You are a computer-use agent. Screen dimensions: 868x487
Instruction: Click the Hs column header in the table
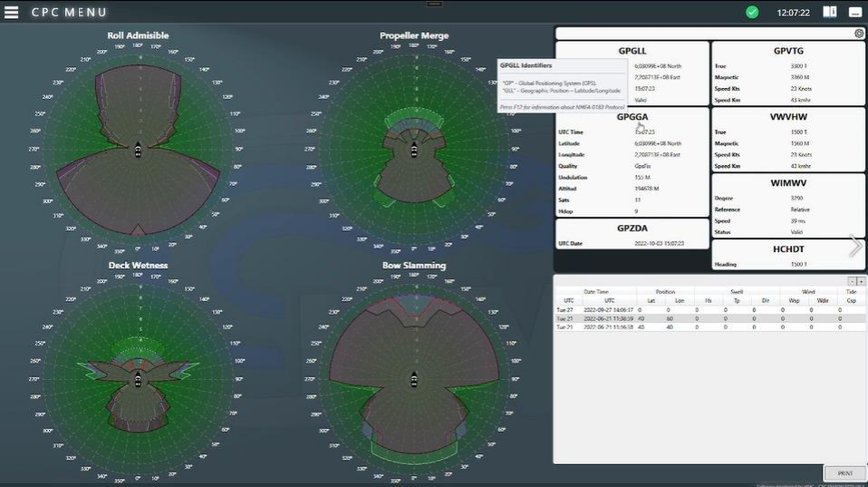click(x=708, y=301)
